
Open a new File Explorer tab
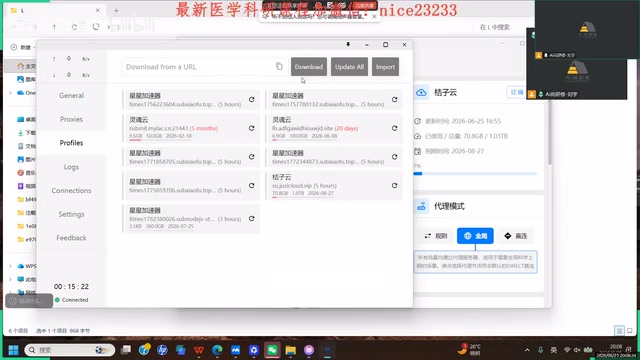[116, 11]
